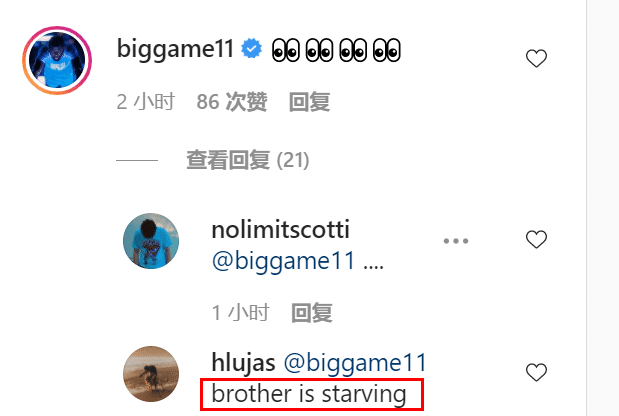Open hlujas's profile picture
Screen dimensions: 619x416
(151, 374)
